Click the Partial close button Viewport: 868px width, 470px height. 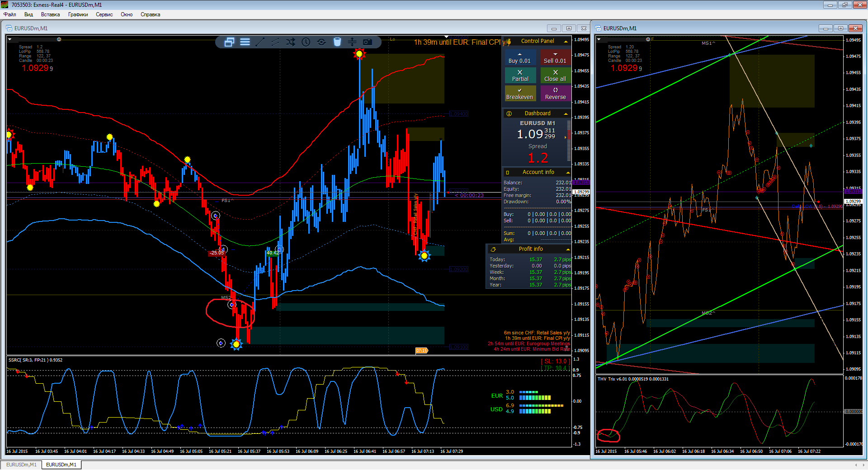click(x=520, y=75)
